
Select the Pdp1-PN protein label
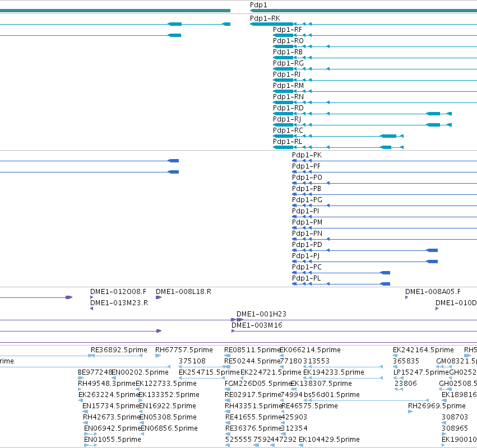pos(307,234)
